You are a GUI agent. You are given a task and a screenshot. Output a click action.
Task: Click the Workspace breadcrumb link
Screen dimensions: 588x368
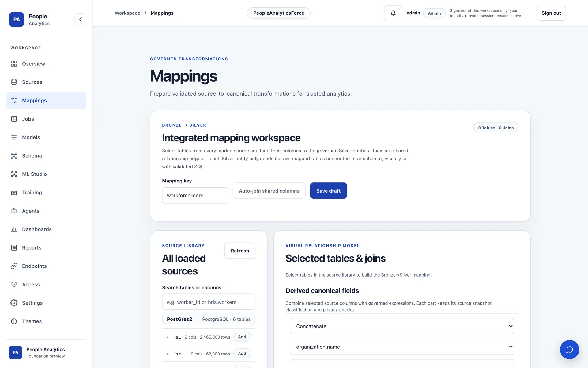pyautogui.click(x=127, y=13)
